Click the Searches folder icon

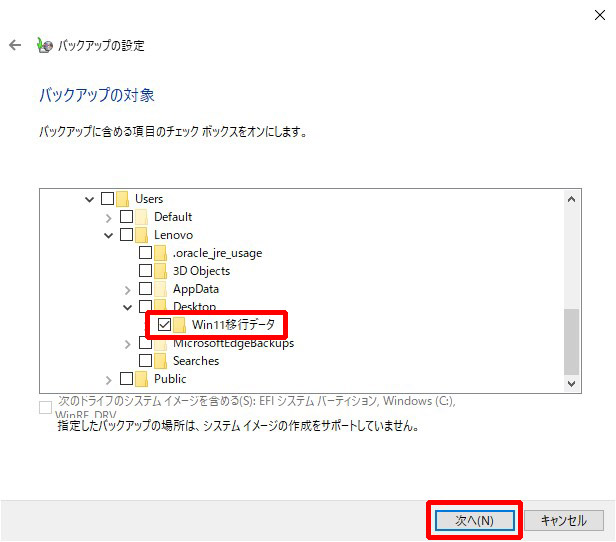[x=160, y=361]
